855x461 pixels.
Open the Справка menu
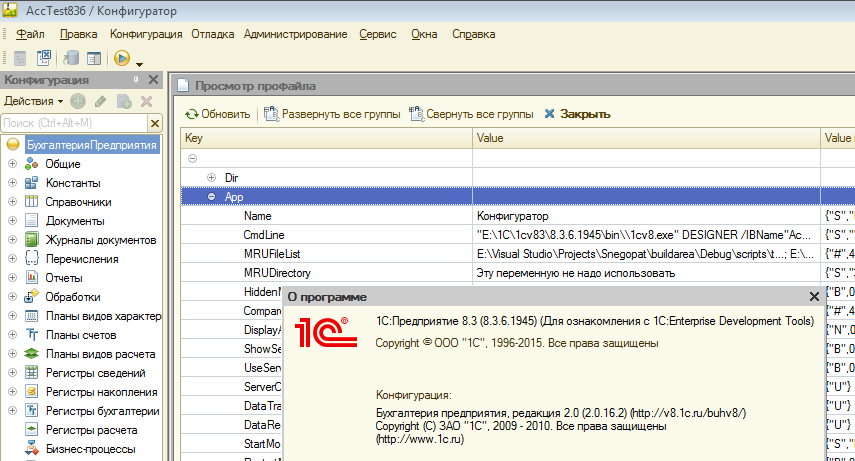473,34
